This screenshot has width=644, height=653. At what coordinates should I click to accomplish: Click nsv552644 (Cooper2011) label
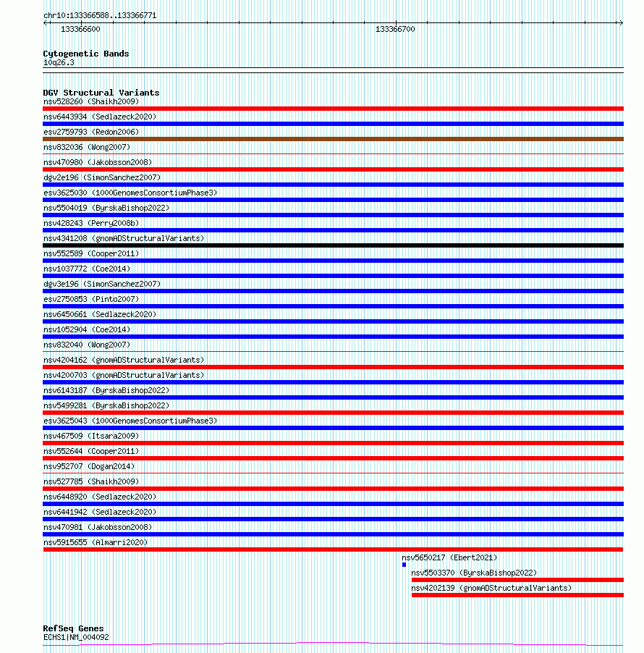click(91, 451)
